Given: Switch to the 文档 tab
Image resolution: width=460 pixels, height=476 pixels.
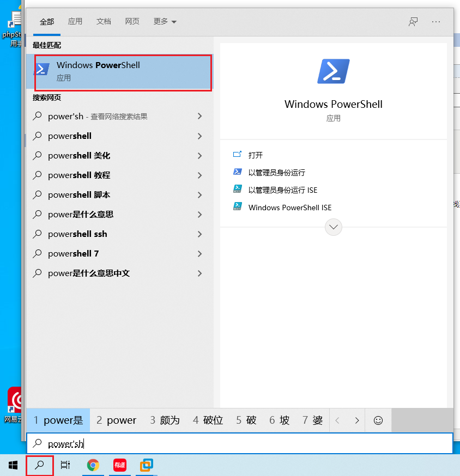Looking at the screenshot, I should tap(104, 21).
